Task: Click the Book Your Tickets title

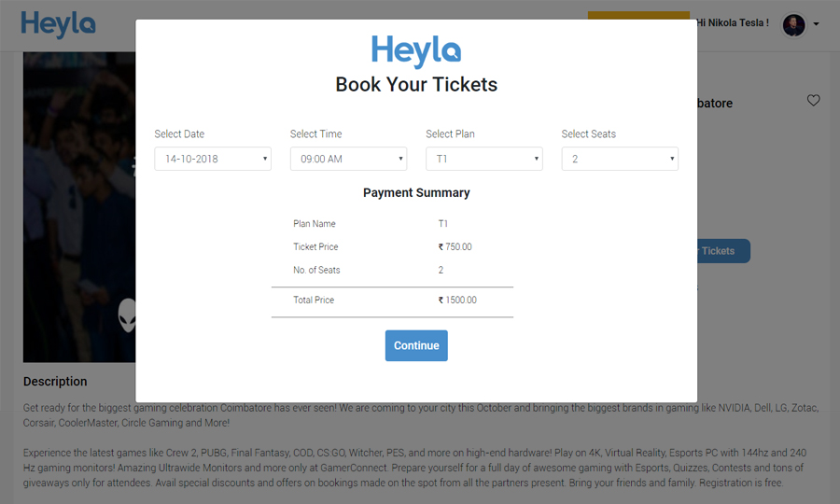Action: (416, 85)
